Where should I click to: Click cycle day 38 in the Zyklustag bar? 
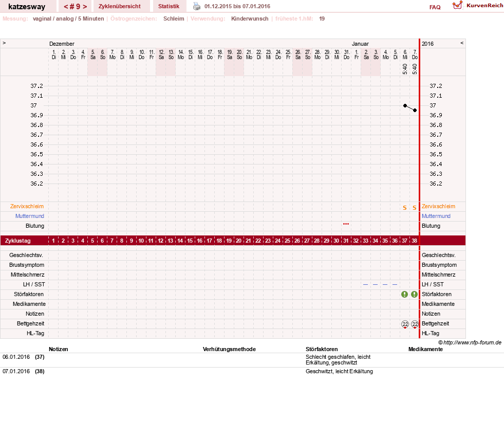pos(414,241)
